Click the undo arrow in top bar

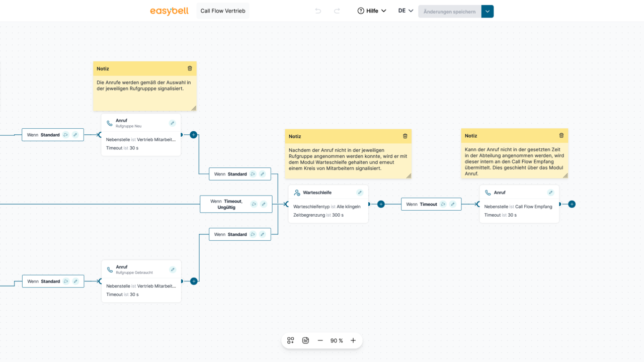tap(318, 11)
